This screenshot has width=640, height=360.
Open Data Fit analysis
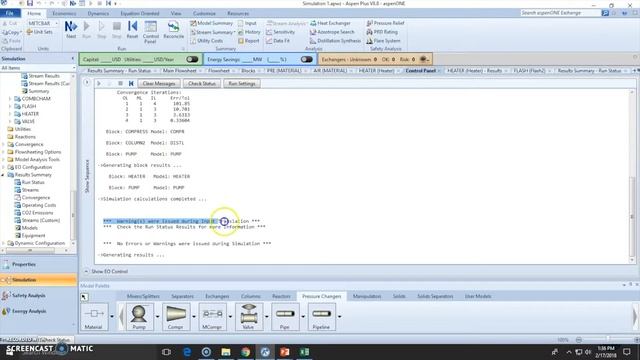(278, 41)
